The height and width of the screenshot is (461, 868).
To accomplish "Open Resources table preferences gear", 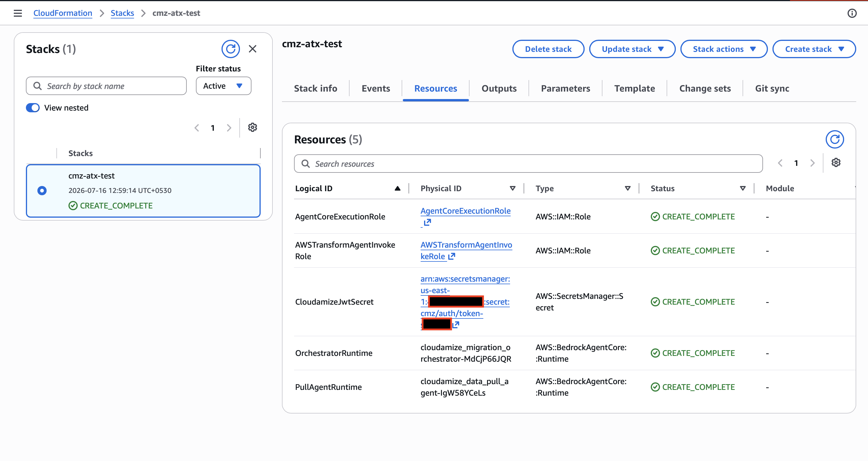I will click(x=836, y=163).
